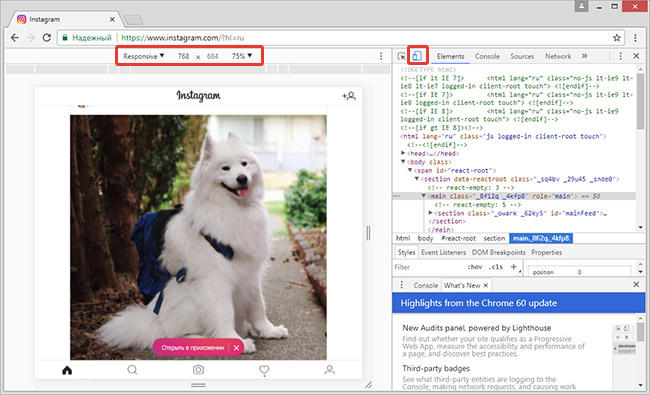Click the browser forward arrow

tap(31, 38)
